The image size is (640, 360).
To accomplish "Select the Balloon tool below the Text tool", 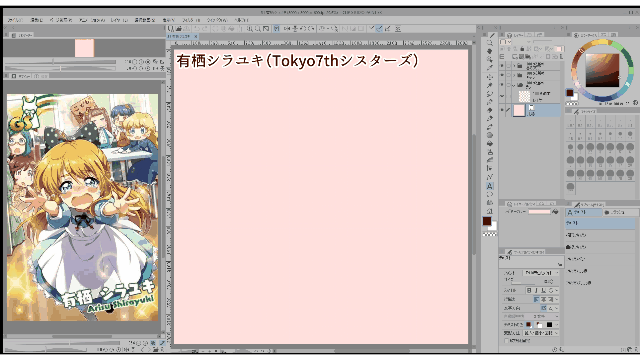I will coord(489,194).
